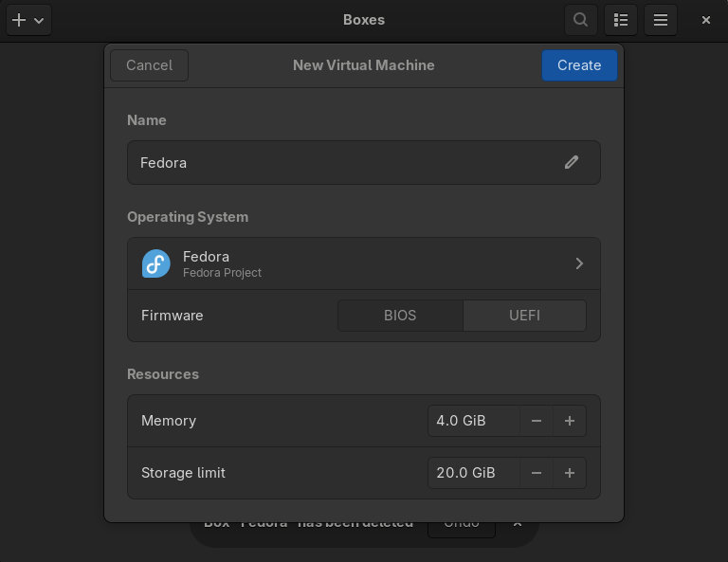Increase Memory with plus button
This screenshot has height=562, width=728.
coord(570,421)
